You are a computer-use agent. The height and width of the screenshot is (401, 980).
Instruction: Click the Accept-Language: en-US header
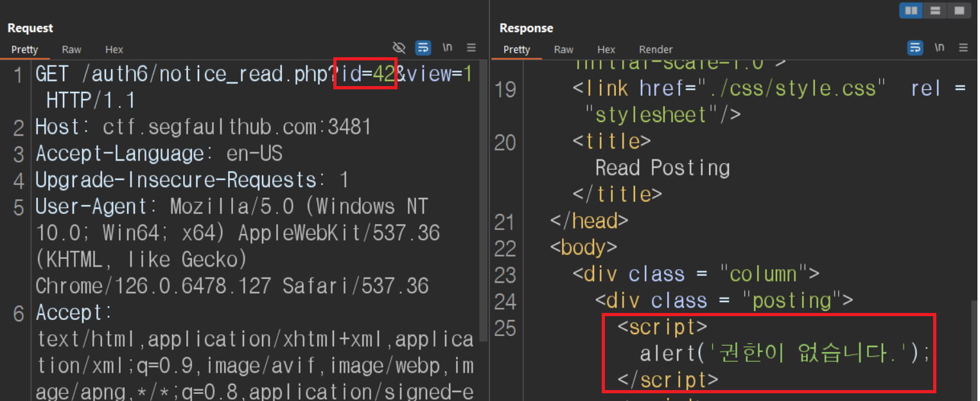[x=159, y=154]
